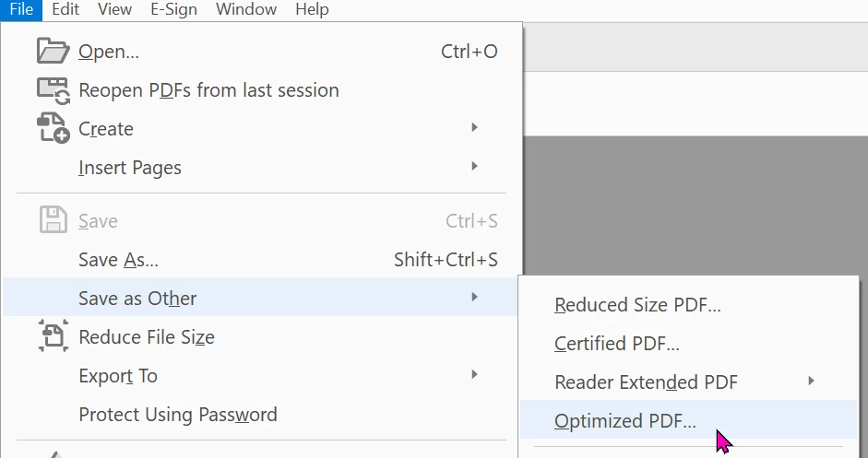Open the View menu
Viewport: 868px width, 458px height.
(114, 10)
